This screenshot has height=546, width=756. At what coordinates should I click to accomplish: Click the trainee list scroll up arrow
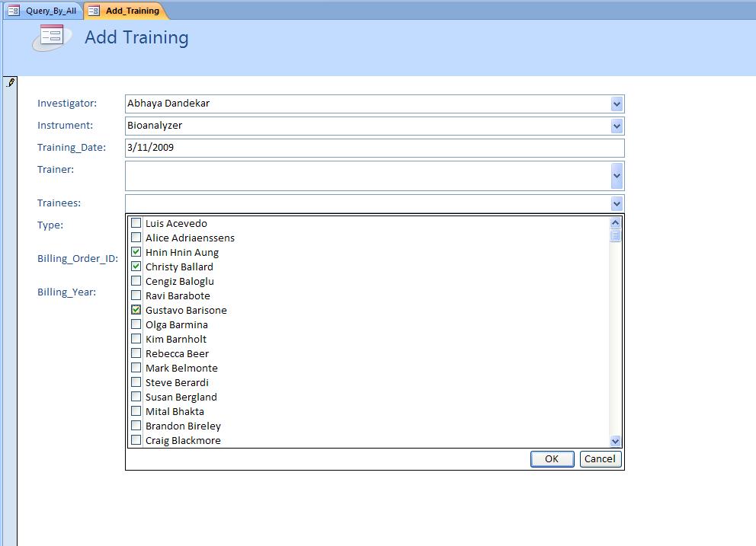[615, 222]
